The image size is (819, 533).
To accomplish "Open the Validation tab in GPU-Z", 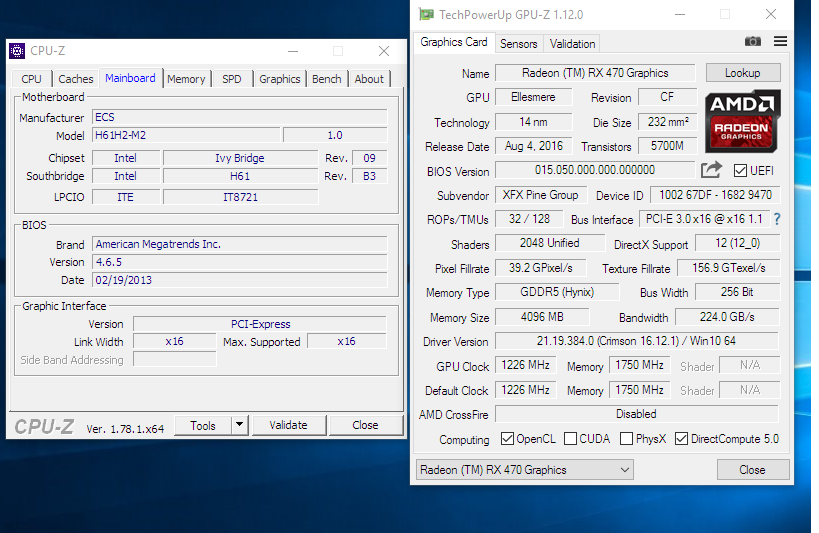I will pyautogui.click(x=572, y=44).
